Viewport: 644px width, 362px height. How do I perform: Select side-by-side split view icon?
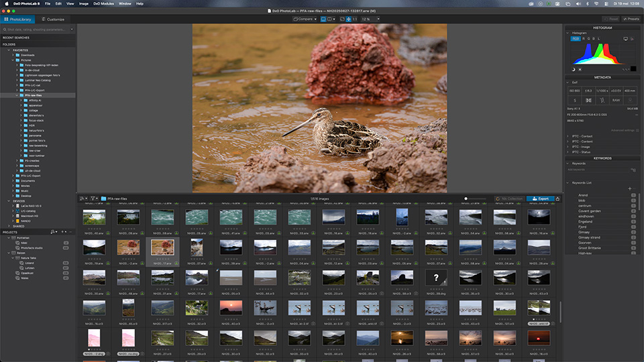(x=329, y=19)
